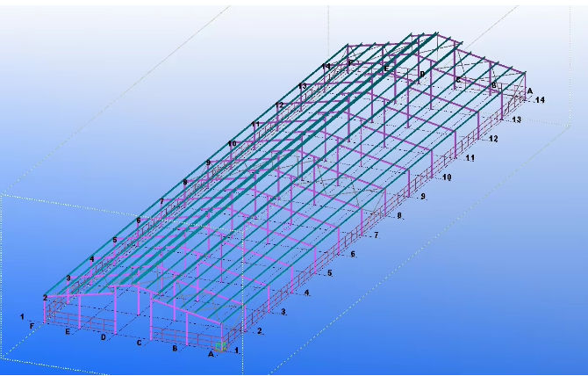
Task: Click the green origin marker at corner A-1
Action: tap(222, 347)
